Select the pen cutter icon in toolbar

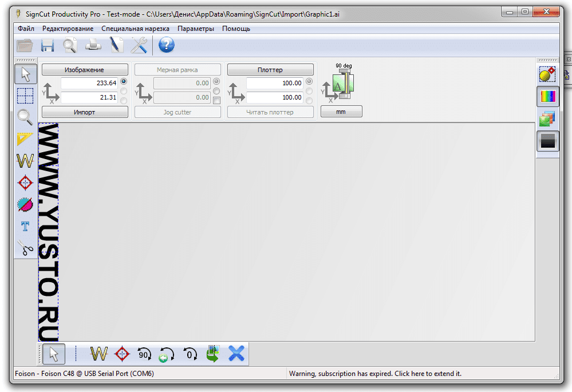pyautogui.click(x=116, y=46)
